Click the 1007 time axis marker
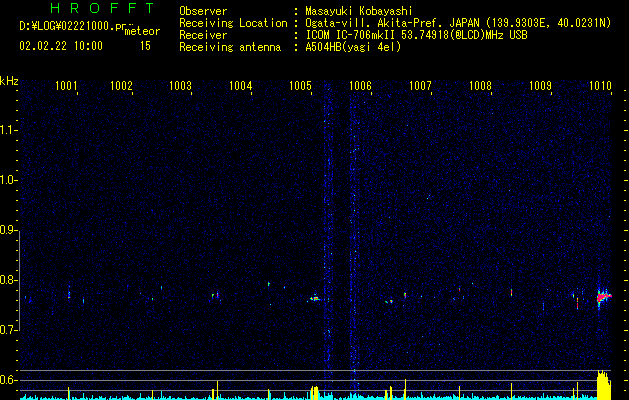 (420, 86)
